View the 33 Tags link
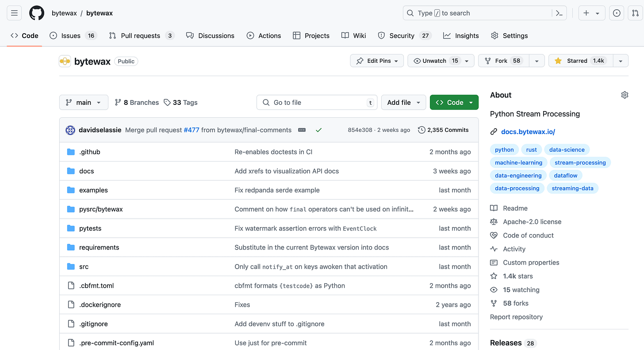The height and width of the screenshot is (350, 644). click(x=180, y=102)
